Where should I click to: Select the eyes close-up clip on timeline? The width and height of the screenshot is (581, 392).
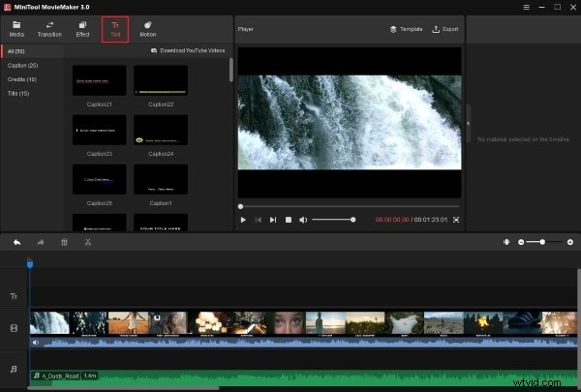(x=287, y=323)
